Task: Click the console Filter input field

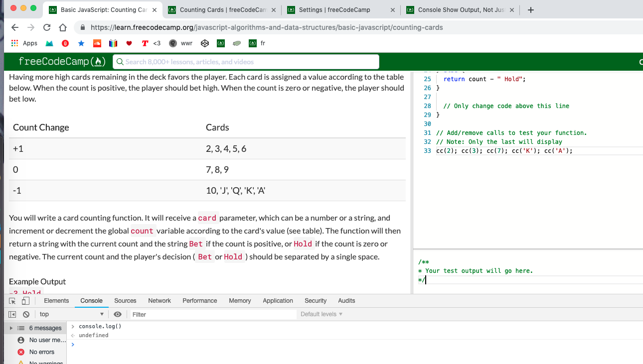Action: 213,314
